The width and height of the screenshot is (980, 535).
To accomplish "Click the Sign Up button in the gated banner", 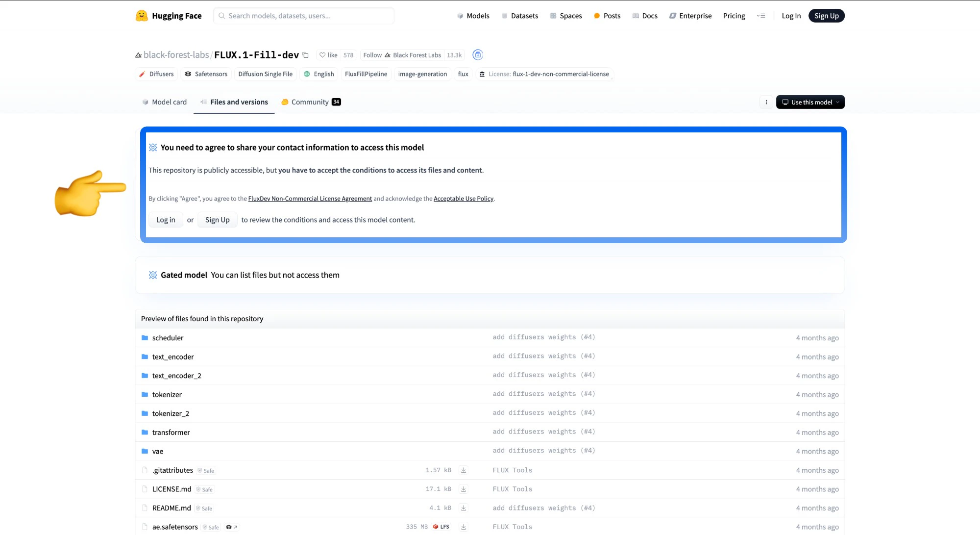I will point(217,219).
